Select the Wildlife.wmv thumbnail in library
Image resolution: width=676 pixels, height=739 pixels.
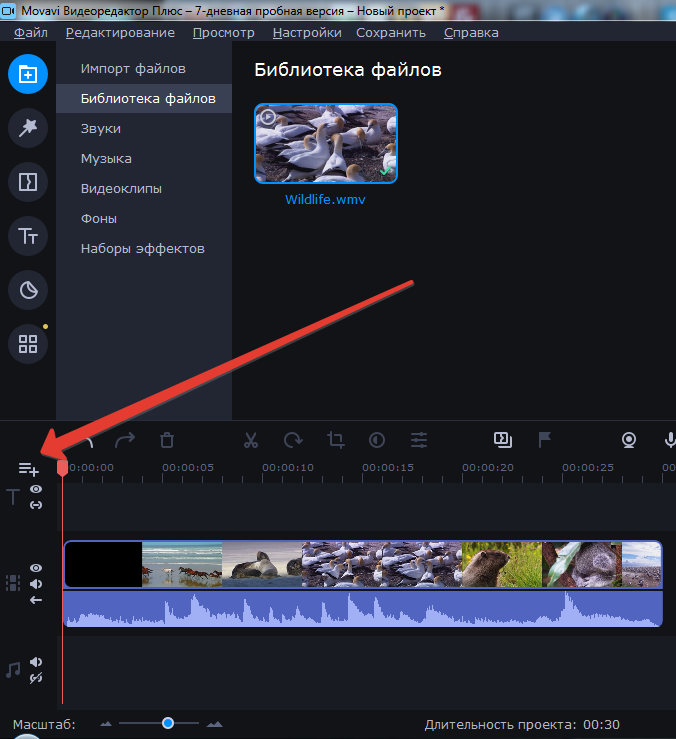326,144
